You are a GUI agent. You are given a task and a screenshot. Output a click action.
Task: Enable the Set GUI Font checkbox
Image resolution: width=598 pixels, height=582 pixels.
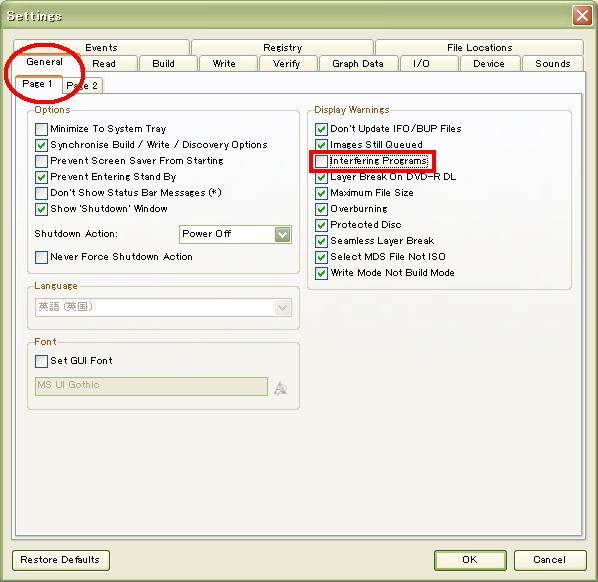coord(41,361)
